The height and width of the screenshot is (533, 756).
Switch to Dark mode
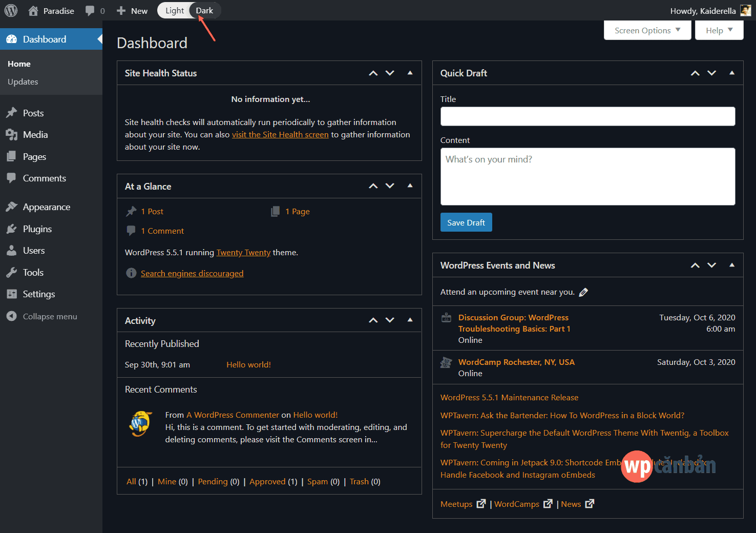tap(204, 10)
